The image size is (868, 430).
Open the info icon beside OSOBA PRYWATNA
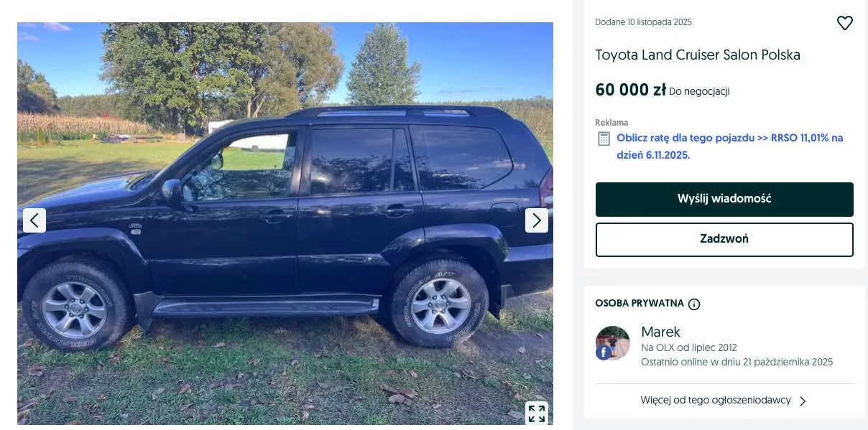pos(694,304)
